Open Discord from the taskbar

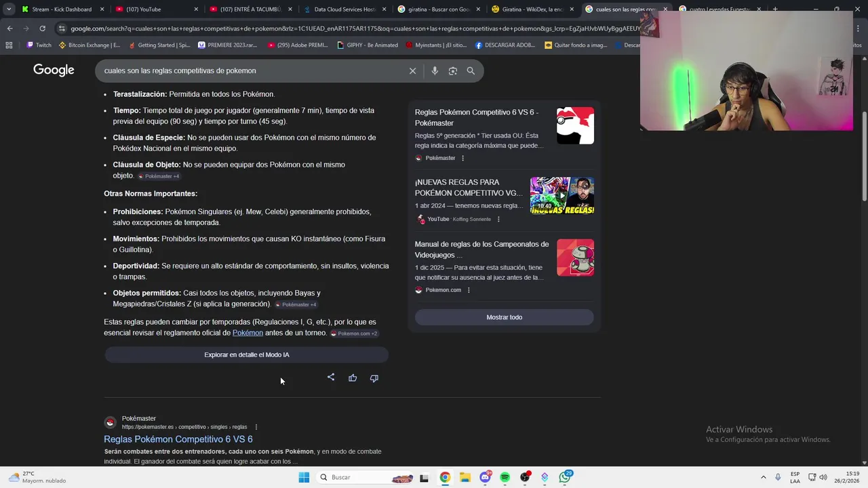click(x=485, y=477)
